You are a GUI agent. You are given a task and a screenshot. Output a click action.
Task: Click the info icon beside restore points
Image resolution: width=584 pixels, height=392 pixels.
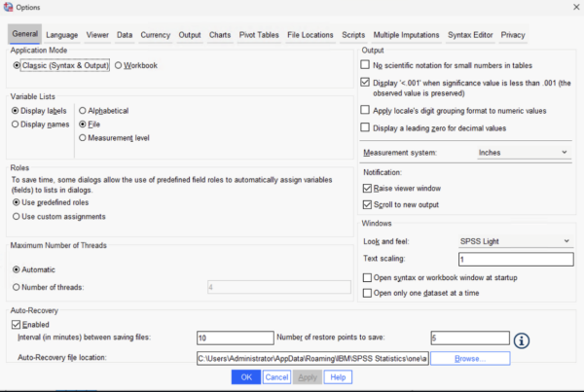[524, 340]
